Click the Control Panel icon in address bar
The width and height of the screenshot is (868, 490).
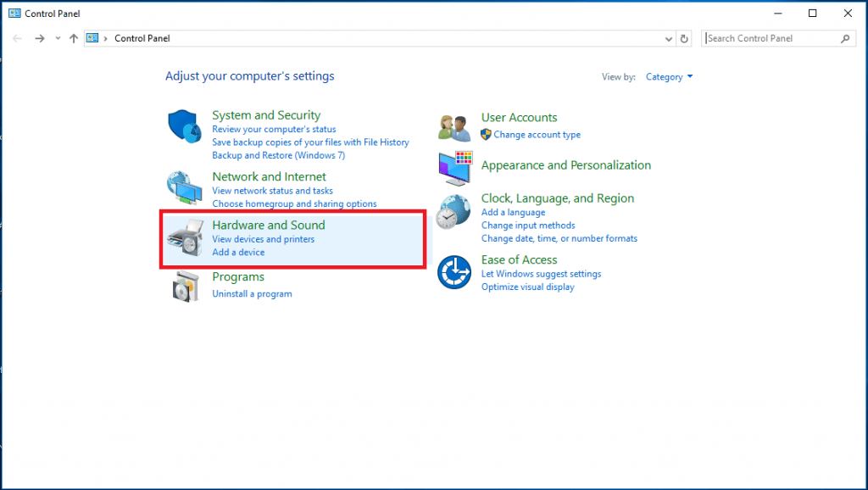tap(92, 38)
